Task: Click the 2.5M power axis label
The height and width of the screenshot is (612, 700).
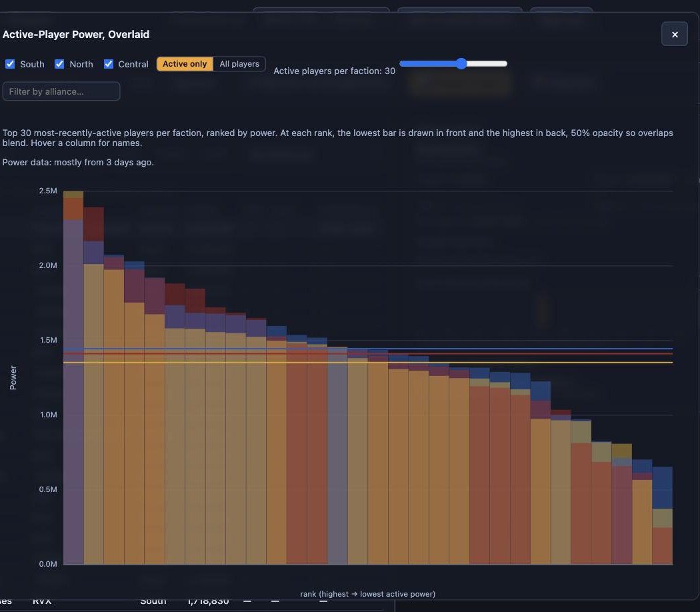Action: tap(48, 191)
